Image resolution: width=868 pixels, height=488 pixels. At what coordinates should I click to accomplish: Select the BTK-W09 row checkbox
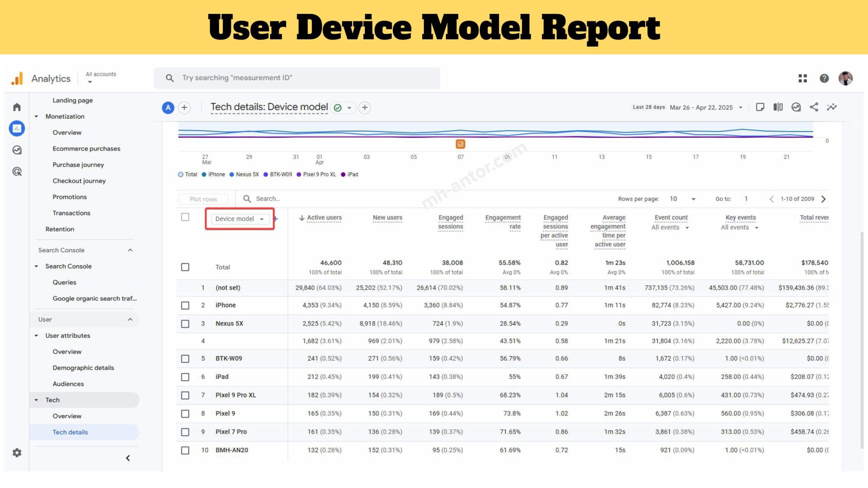[185, 359]
